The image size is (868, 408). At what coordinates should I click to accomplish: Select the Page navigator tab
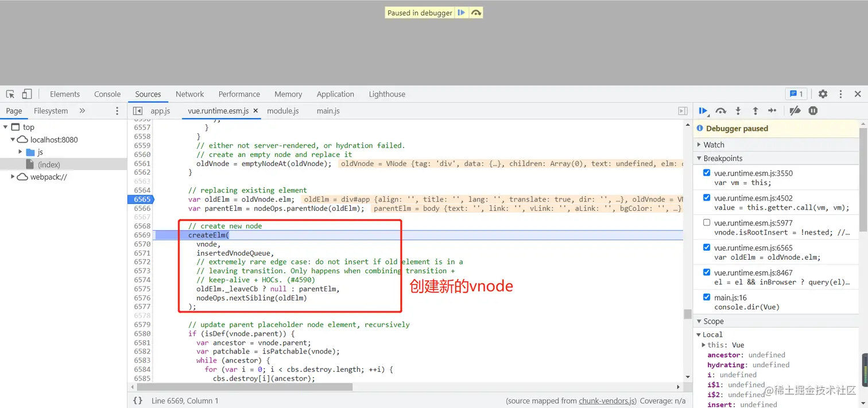tap(14, 111)
